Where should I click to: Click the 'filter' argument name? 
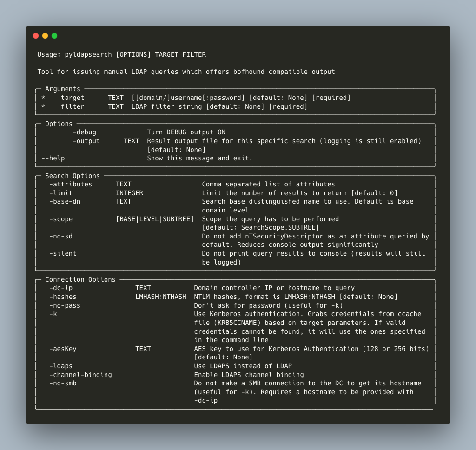[x=73, y=106]
